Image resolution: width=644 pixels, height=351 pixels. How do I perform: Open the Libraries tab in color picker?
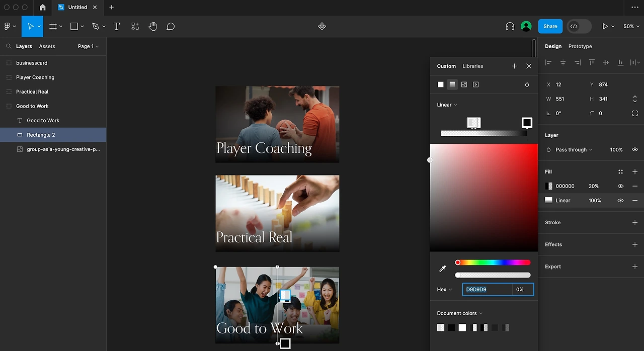(x=472, y=66)
